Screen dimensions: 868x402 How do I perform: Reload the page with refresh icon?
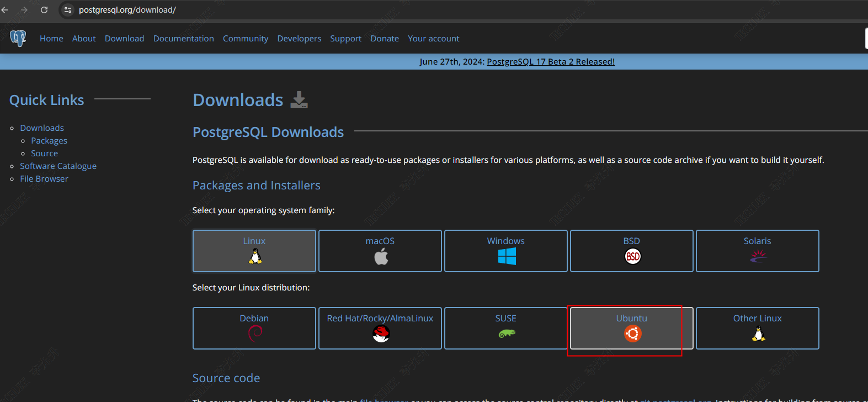coord(44,10)
